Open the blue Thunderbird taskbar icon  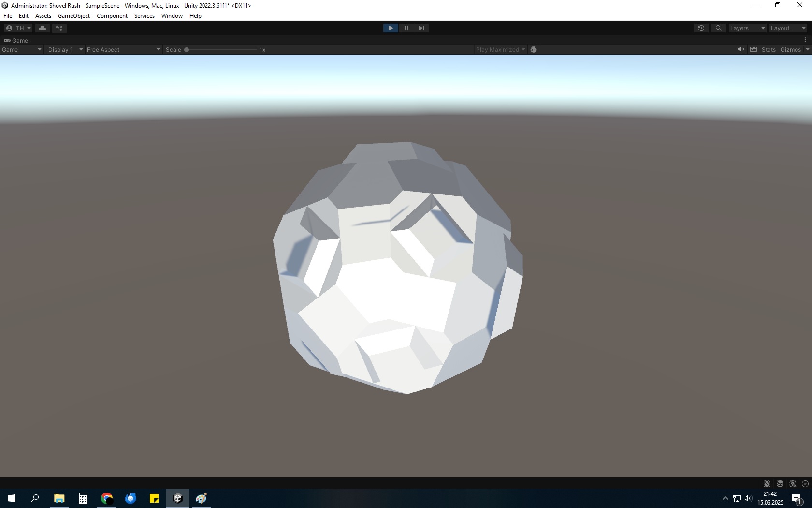tap(130, 498)
